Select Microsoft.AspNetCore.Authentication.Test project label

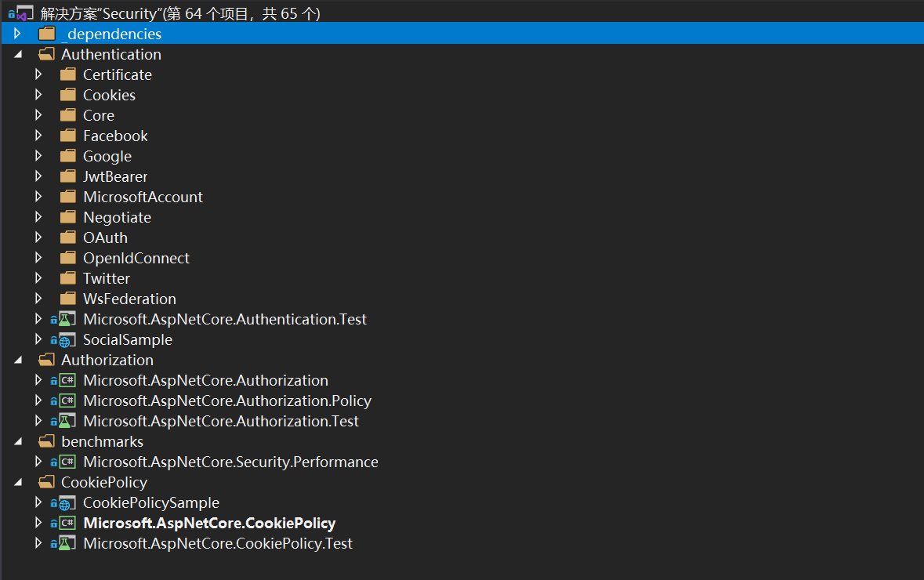pos(224,320)
